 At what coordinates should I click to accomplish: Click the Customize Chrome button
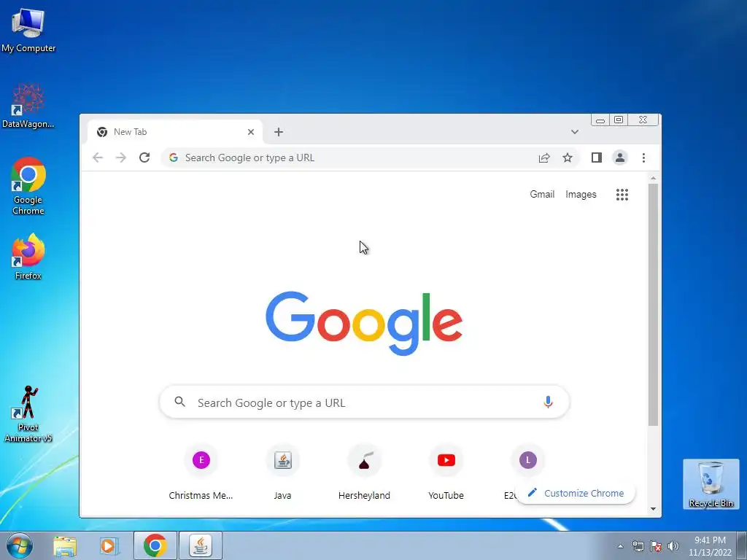pos(576,494)
